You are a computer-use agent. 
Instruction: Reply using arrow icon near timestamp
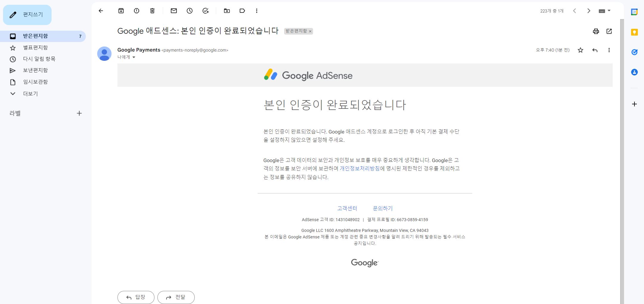click(595, 50)
